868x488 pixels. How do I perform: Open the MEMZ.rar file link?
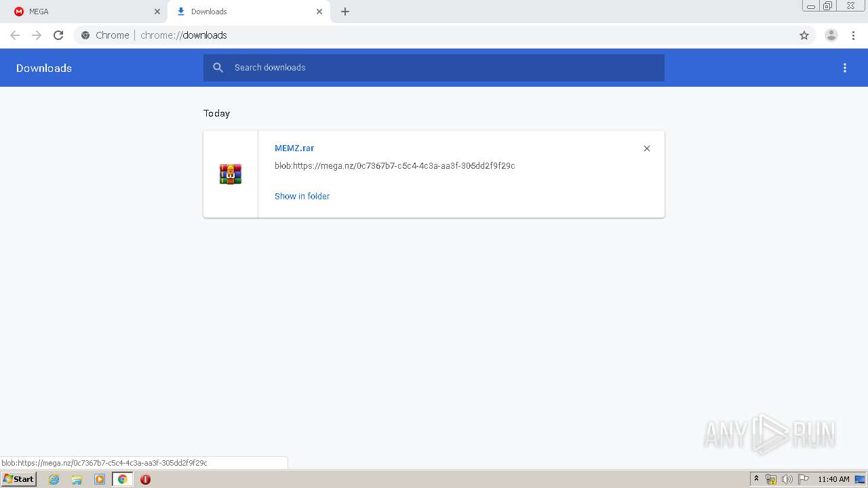point(294,148)
